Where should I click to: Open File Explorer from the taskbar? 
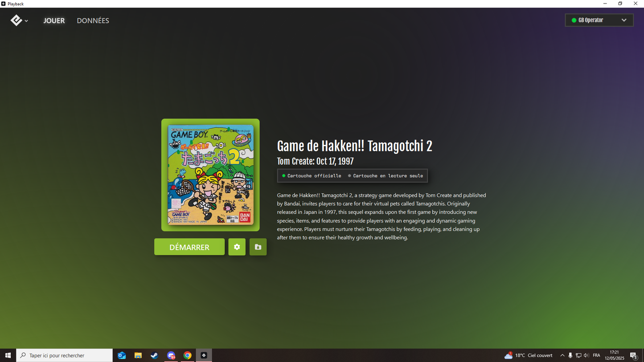pos(138,355)
